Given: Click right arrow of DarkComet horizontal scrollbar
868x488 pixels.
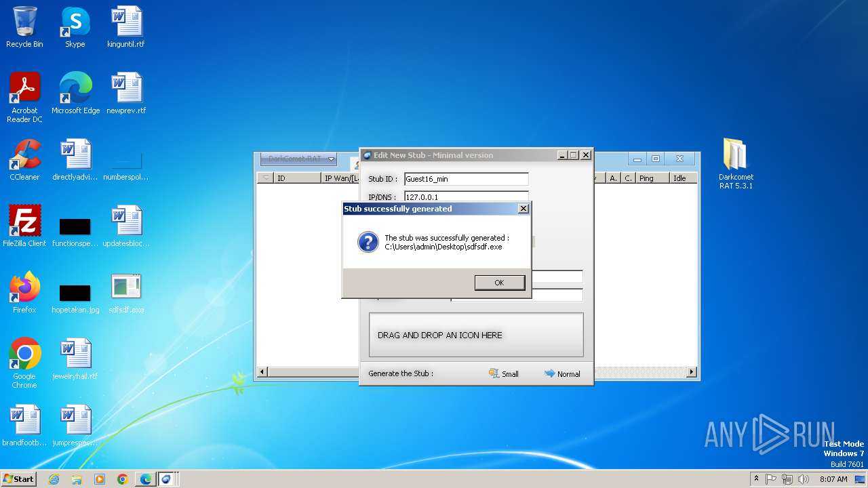Looking at the screenshot, I should pyautogui.click(x=692, y=372).
